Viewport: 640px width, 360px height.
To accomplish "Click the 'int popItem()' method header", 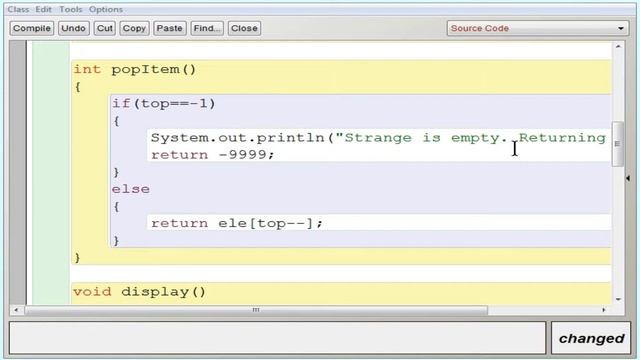I will pyautogui.click(x=135, y=69).
